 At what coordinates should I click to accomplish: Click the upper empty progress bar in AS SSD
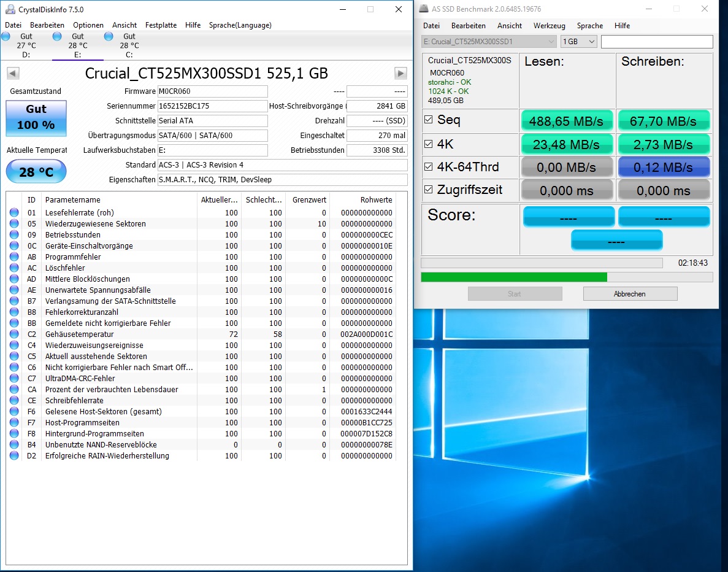542,263
